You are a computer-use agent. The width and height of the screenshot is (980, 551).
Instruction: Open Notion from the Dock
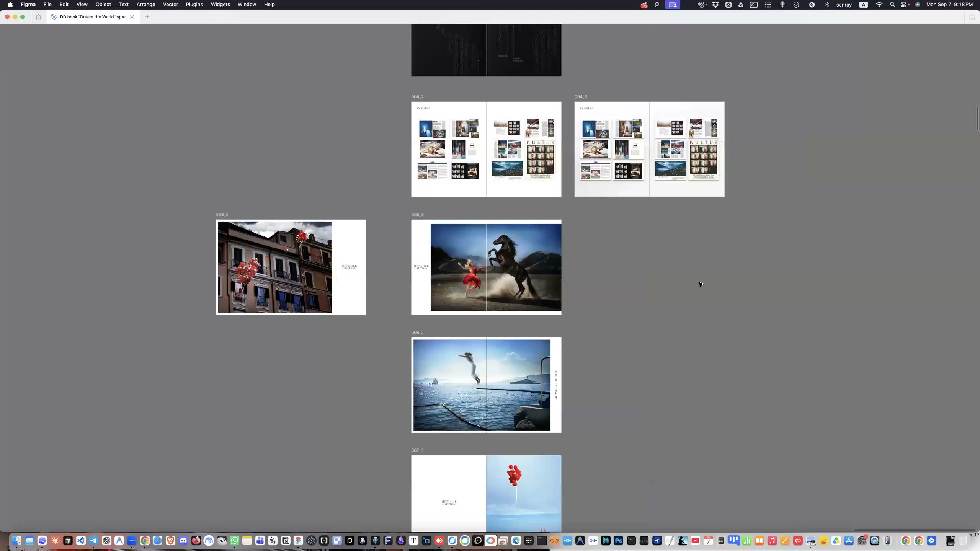(x=286, y=541)
